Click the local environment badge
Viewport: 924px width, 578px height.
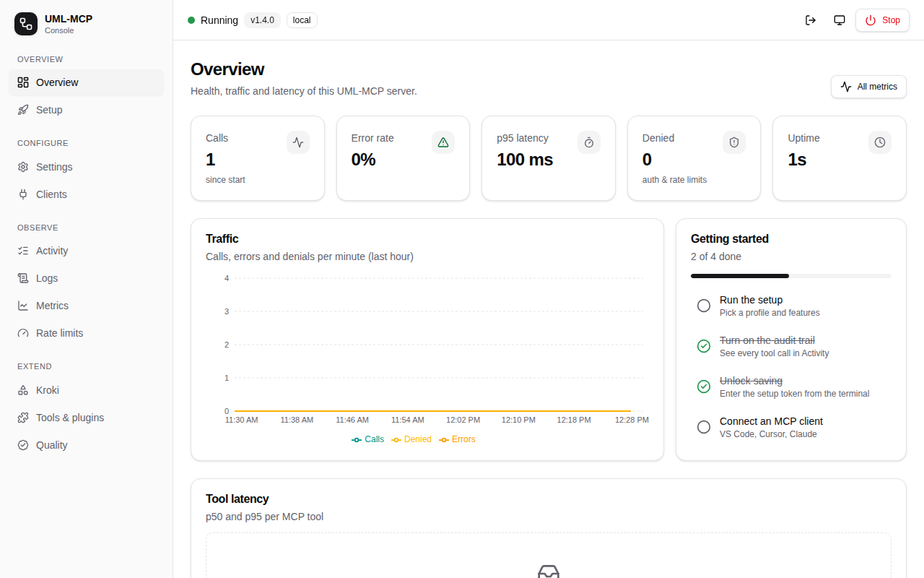point(302,20)
